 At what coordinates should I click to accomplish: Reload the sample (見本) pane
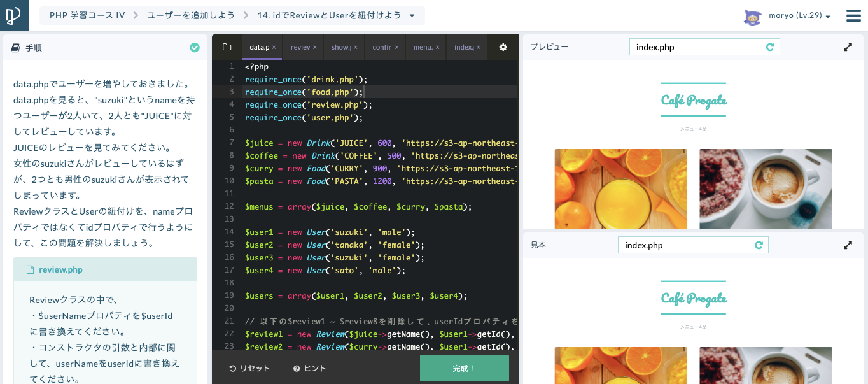coord(759,245)
